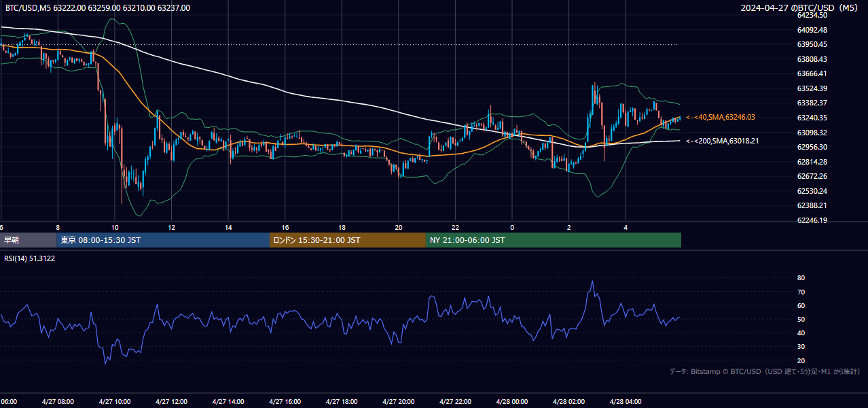Viewport: 868px width, 408px height.
Task: Click hour tick 16 under price chart
Action: click(285, 227)
